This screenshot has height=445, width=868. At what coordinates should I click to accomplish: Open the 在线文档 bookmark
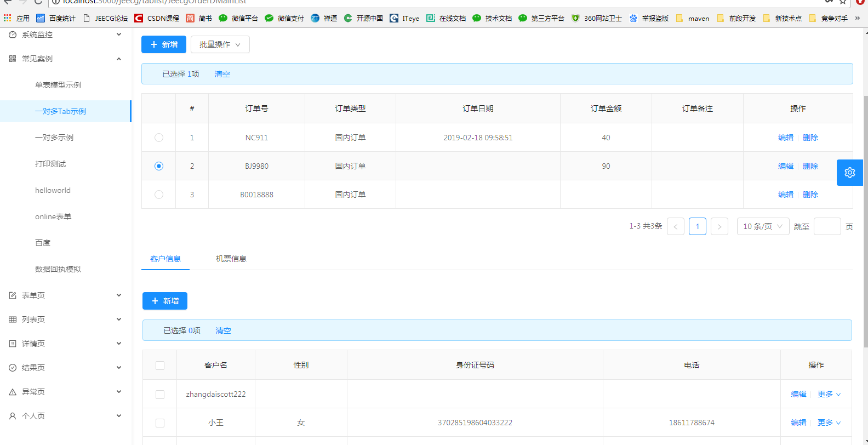[x=446, y=18]
